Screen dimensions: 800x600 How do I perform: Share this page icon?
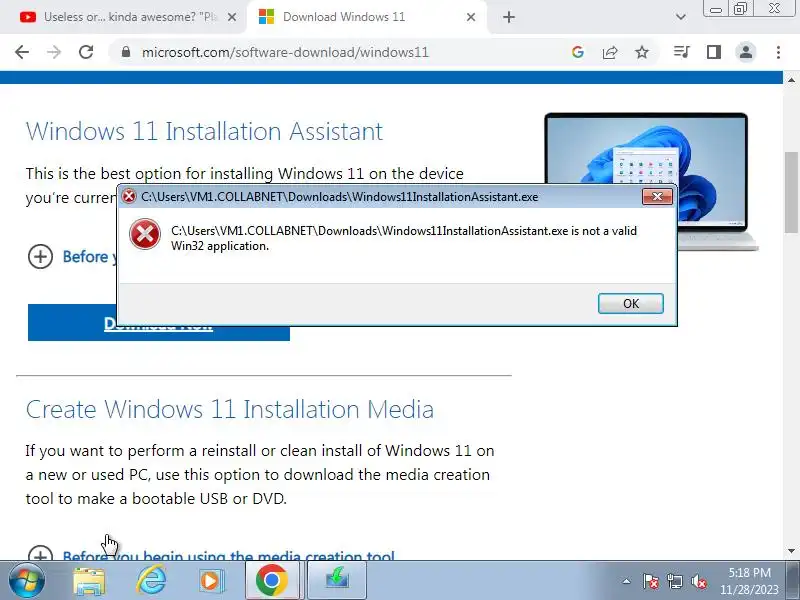(610, 52)
